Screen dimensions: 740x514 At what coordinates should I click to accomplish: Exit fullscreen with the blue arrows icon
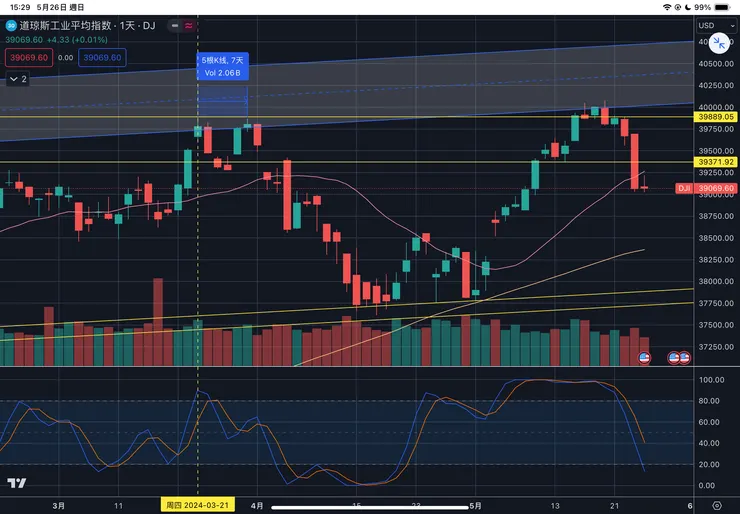click(719, 43)
